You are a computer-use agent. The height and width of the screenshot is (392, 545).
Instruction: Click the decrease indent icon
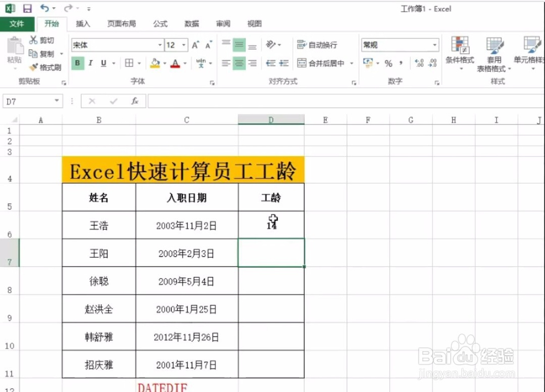click(270, 63)
